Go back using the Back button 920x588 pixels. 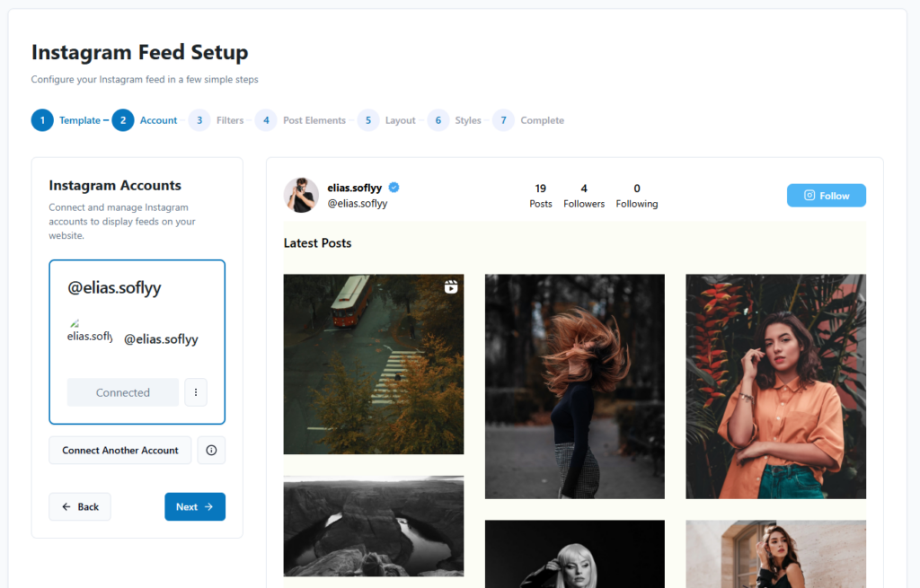(79, 506)
